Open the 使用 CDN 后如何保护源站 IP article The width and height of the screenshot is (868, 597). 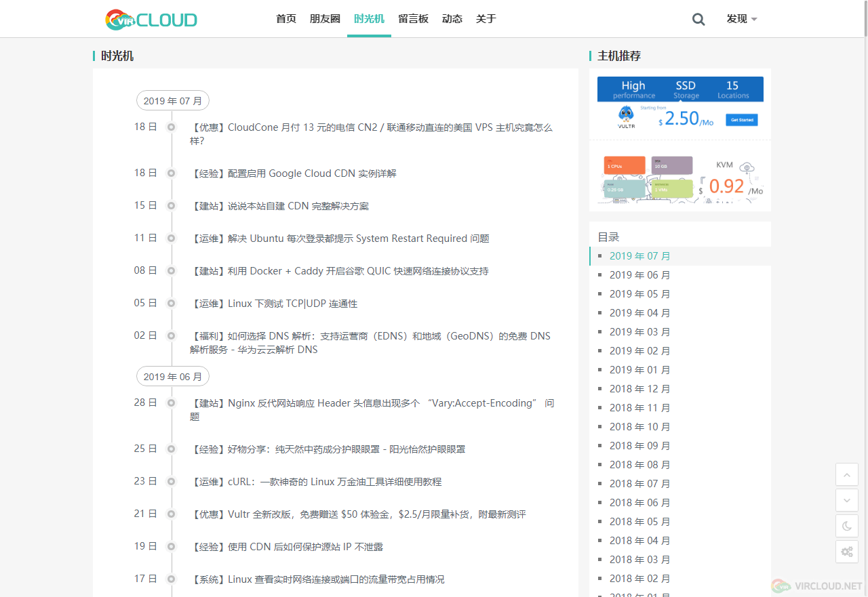click(x=286, y=547)
